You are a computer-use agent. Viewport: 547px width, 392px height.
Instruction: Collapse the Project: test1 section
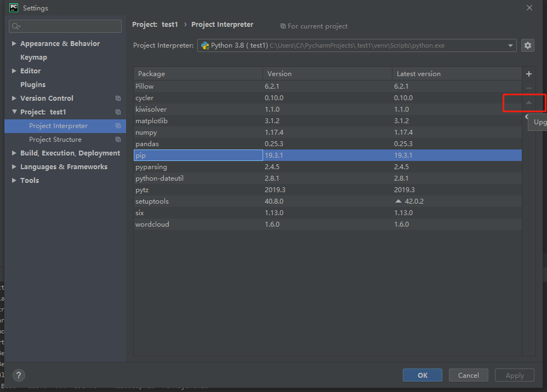point(14,112)
